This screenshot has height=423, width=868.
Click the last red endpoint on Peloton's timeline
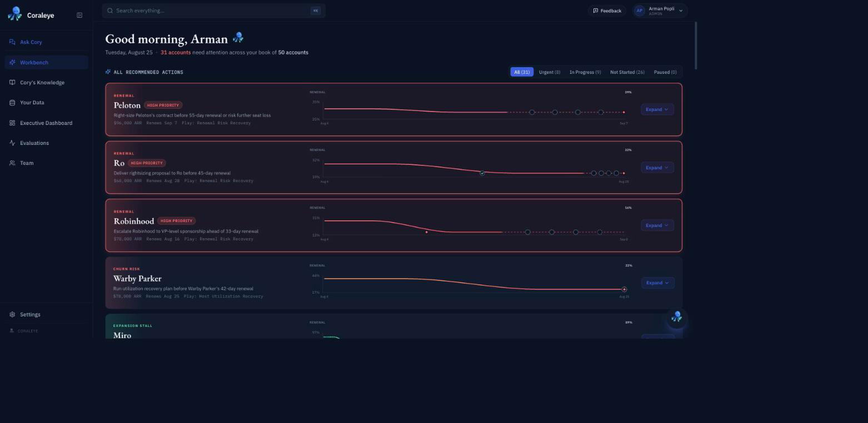[x=623, y=112]
